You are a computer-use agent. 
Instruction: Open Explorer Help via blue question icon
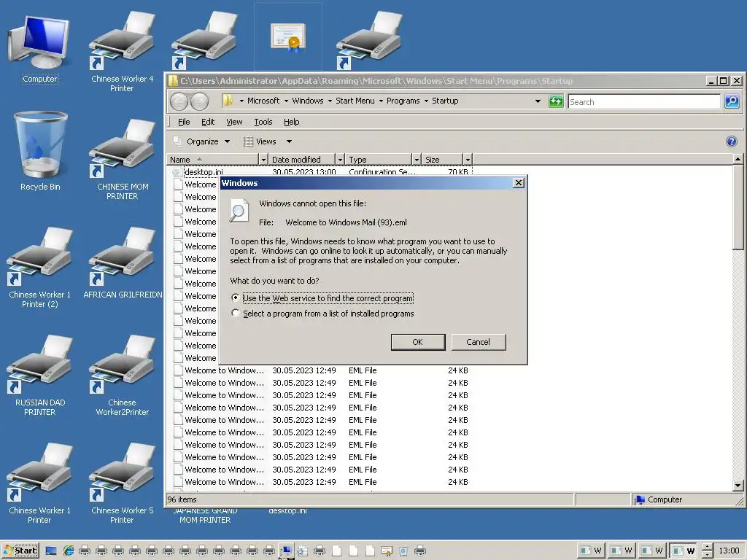pos(731,141)
